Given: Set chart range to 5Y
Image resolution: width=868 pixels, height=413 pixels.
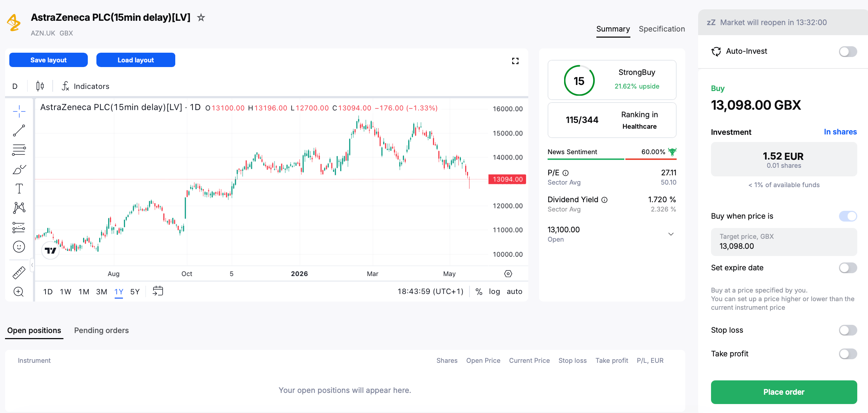Looking at the screenshot, I should click(x=135, y=292).
